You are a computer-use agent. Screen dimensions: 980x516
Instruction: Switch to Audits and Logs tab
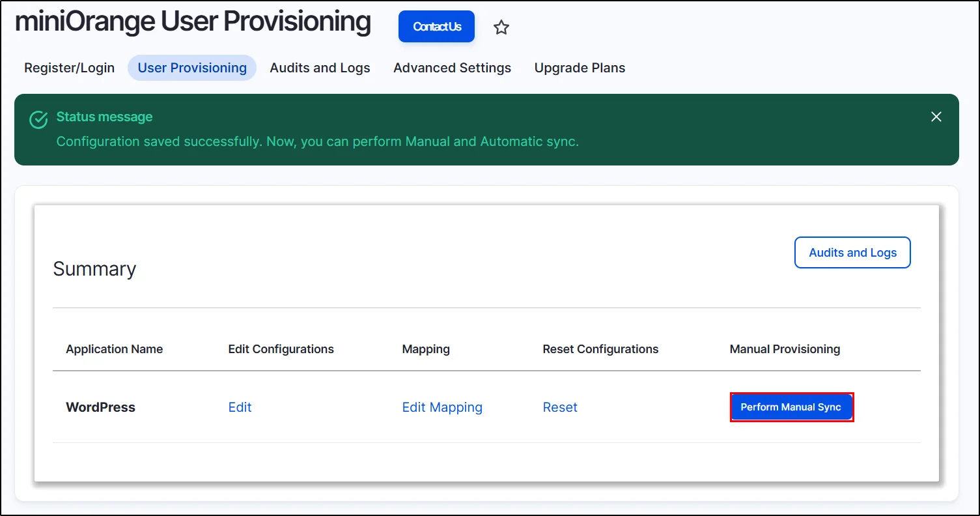tap(320, 68)
